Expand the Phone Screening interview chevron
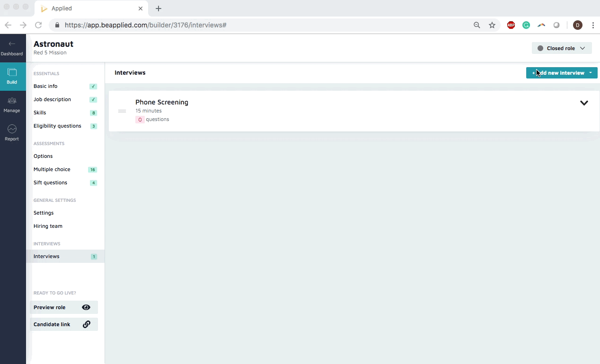The width and height of the screenshot is (600, 364). click(x=584, y=103)
